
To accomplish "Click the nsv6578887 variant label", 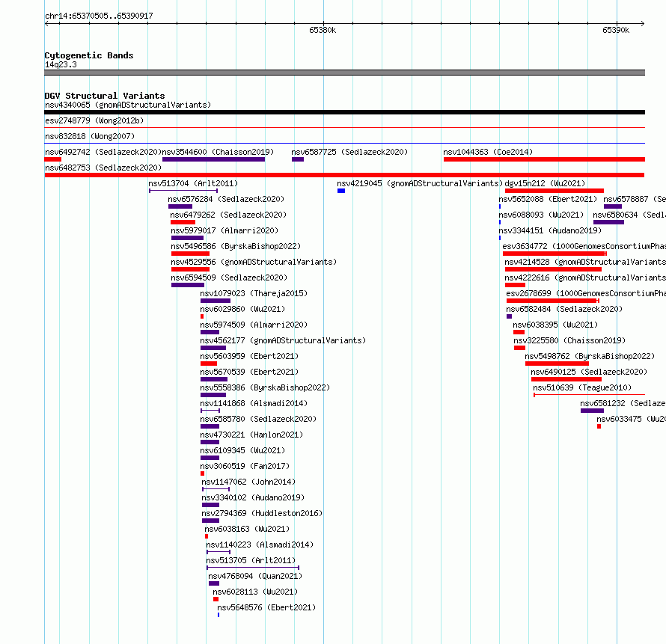I will (x=635, y=199).
